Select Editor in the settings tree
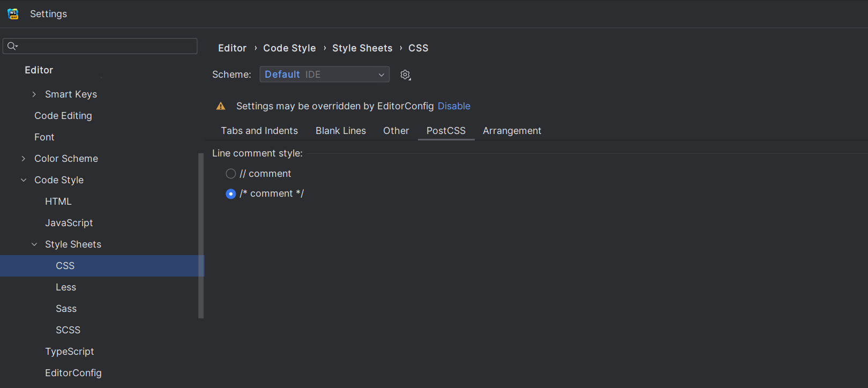Screen dimensions: 868x388 tap(39, 70)
